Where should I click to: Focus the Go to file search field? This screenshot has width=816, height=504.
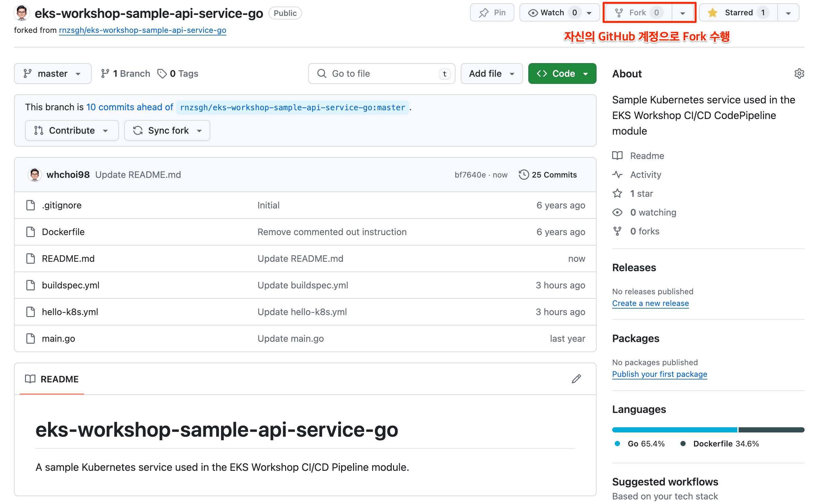coord(382,73)
